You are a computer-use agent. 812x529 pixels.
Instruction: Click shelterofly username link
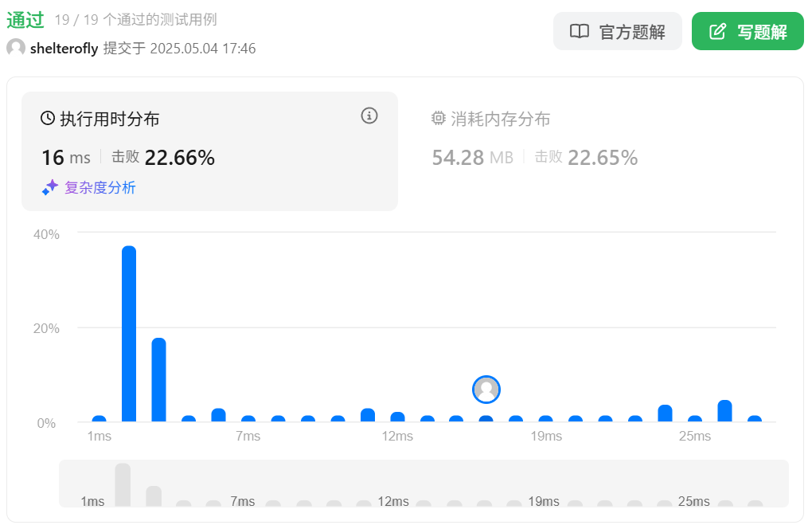pyautogui.click(x=64, y=48)
